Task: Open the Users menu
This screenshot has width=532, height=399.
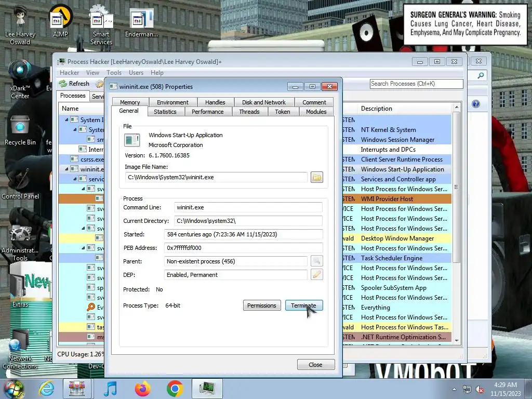Action: click(x=136, y=73)
